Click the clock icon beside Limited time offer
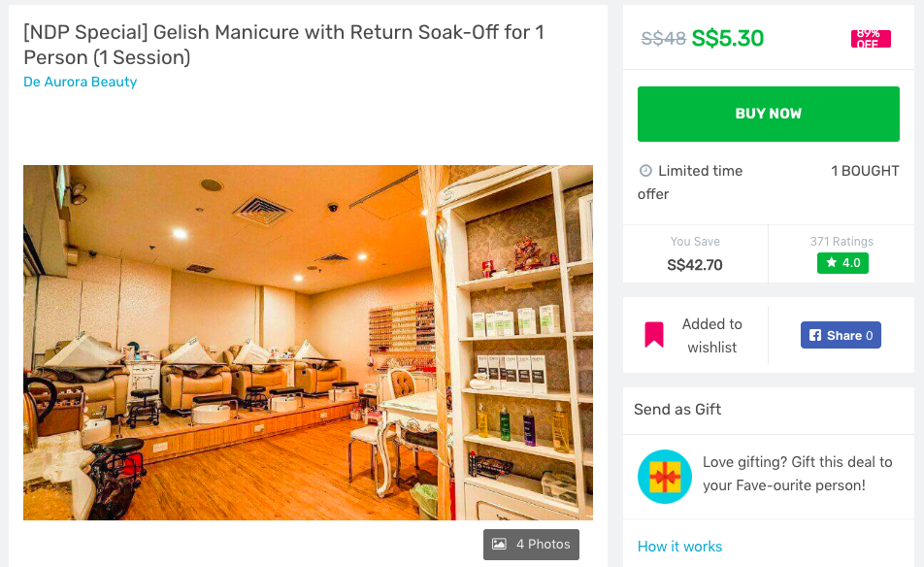 pos(645,171)
